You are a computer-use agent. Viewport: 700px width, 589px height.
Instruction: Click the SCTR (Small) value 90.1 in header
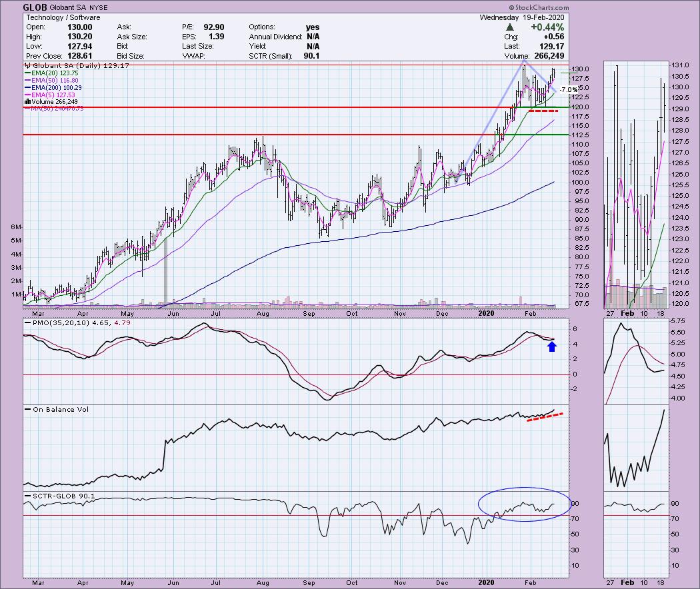pos(311,56)
